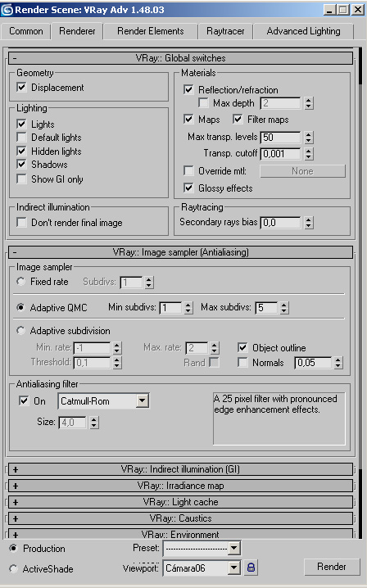Click the Render button
Image resolution: width=367 pixels, height=588 pixels.
332,567
